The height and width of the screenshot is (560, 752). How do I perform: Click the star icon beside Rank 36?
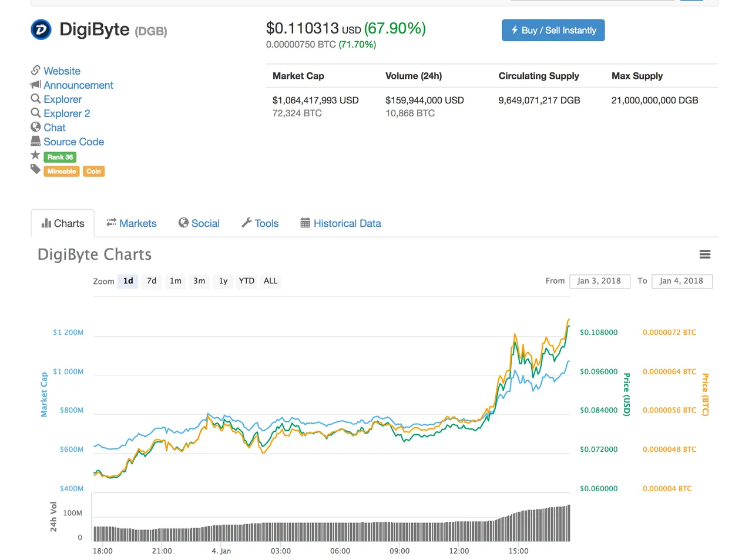(35, 155)
